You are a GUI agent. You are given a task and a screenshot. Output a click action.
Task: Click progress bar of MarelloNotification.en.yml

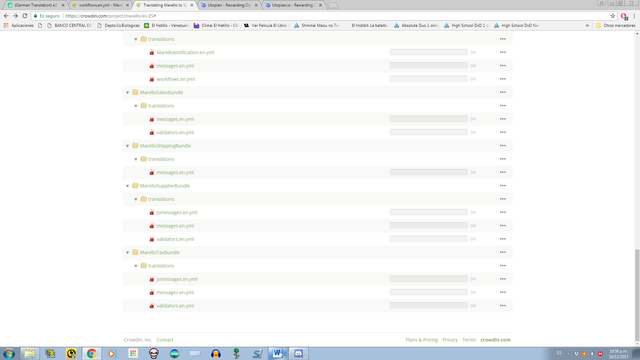click(x=429, y=52)
